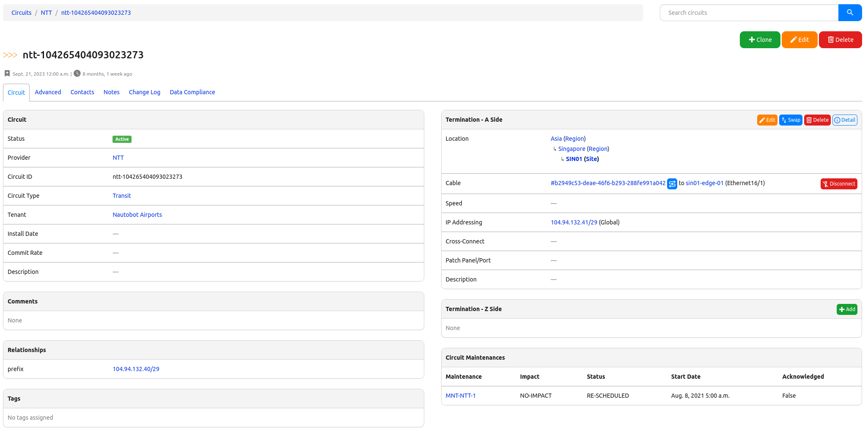The width and height of the screenshot is (868, 429).
Task: Go to Circuits in the breadcrumb
Action: click(x=21, y=13)
